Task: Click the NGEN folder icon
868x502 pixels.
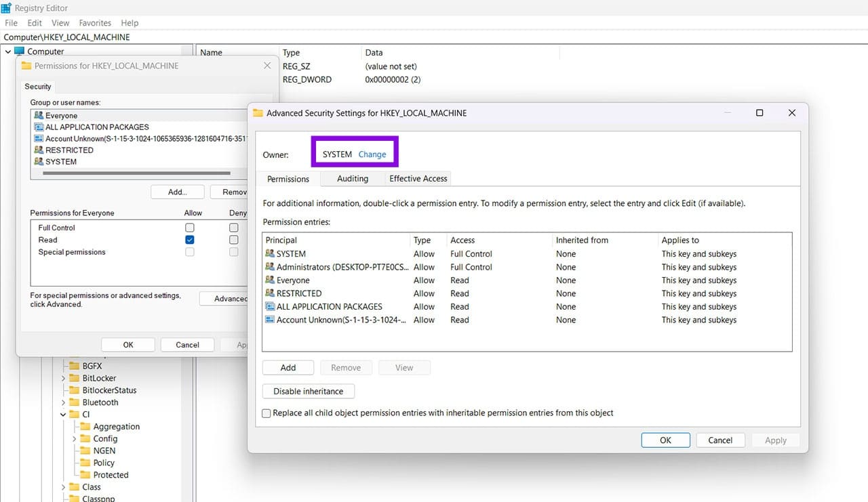Action: (85, 451)
